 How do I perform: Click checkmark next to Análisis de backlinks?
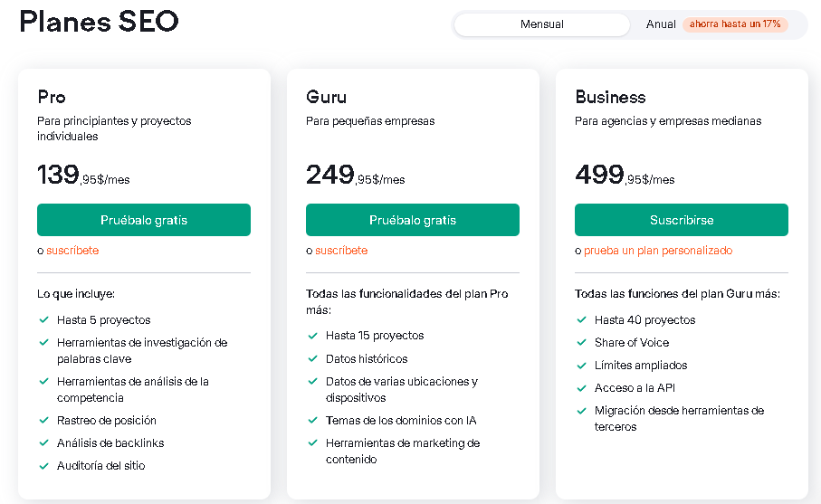(x=44, y=442)
